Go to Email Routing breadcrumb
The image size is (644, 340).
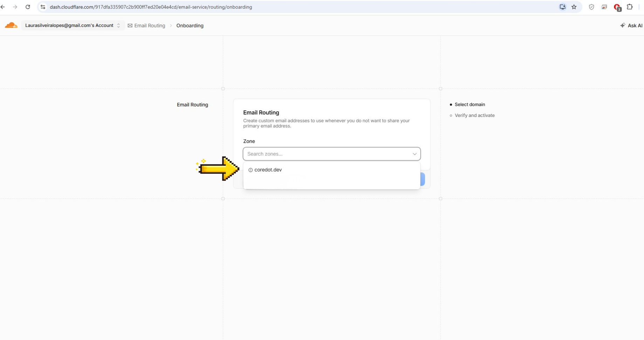(150, 26)
